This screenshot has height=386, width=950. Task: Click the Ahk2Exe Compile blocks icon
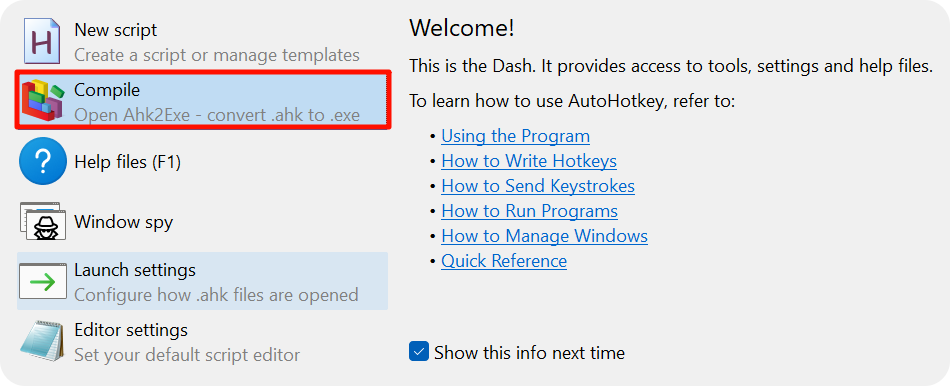pos(42,101)
